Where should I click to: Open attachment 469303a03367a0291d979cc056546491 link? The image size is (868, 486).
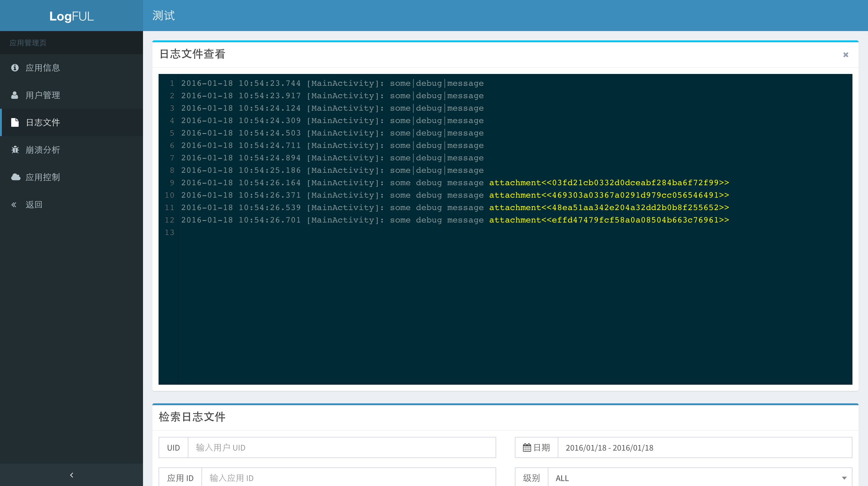[x=609, y=195]
